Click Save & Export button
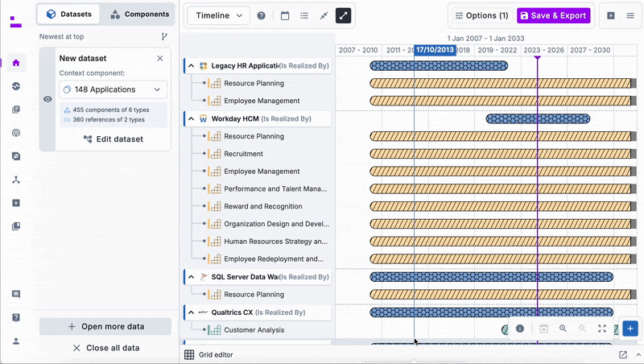The image size is (644, 364). (553, 15)
